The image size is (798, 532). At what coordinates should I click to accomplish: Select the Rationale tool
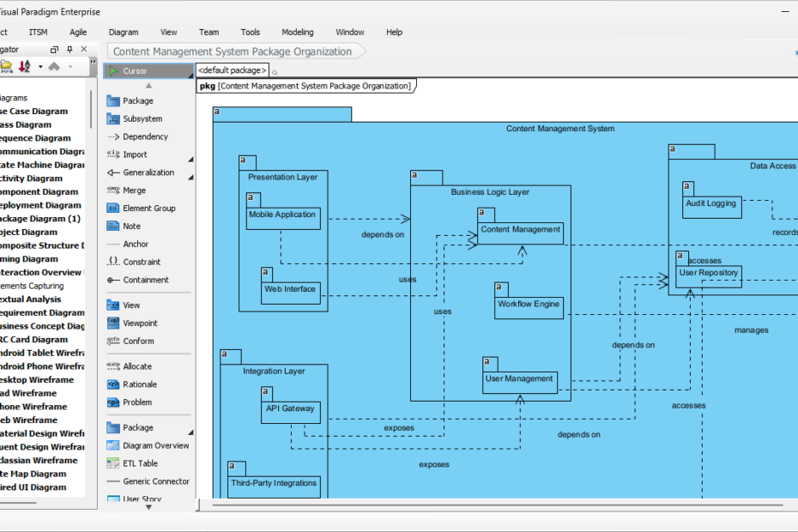click(137, 384)
